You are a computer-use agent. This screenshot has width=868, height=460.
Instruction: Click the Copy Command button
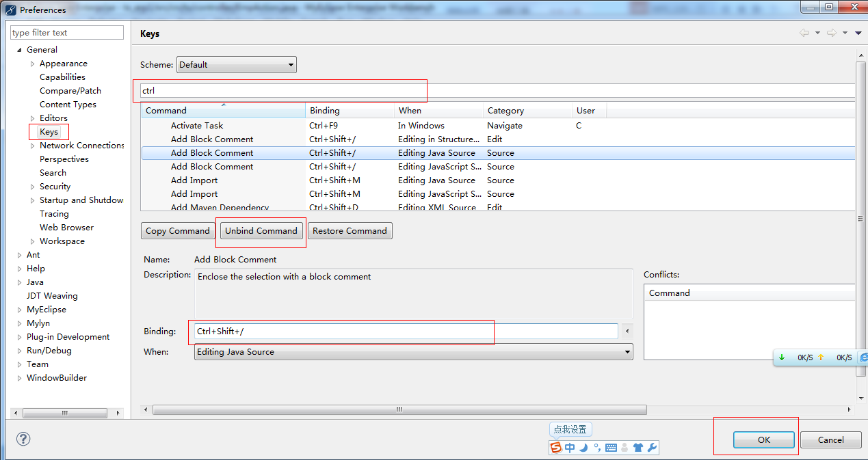tap(178, 231)
